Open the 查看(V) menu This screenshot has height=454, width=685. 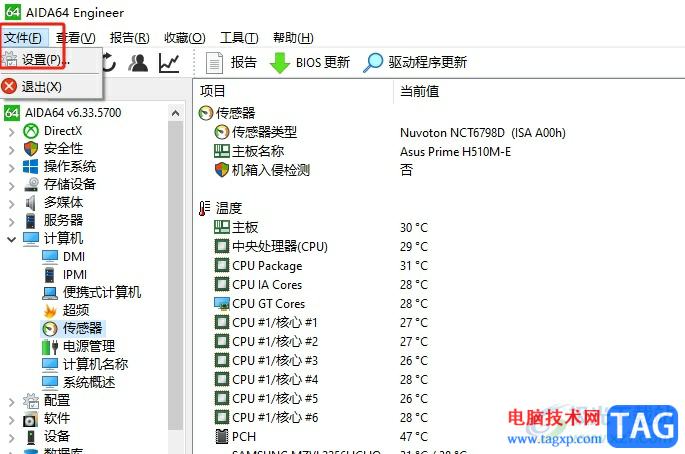tap(76, 38)
